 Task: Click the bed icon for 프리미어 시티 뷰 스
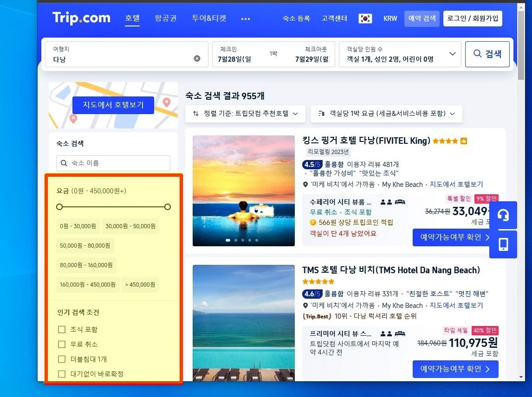coord(400,333)
